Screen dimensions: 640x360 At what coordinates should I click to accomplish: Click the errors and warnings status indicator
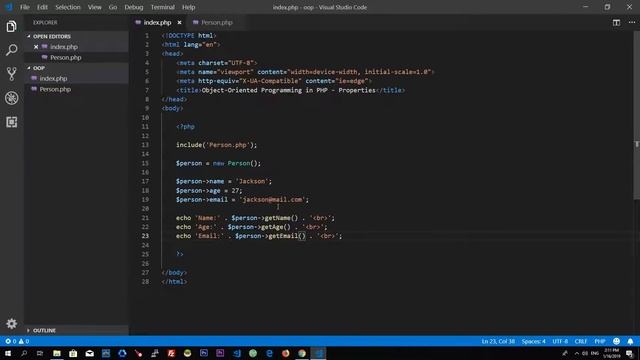(17, 341)
